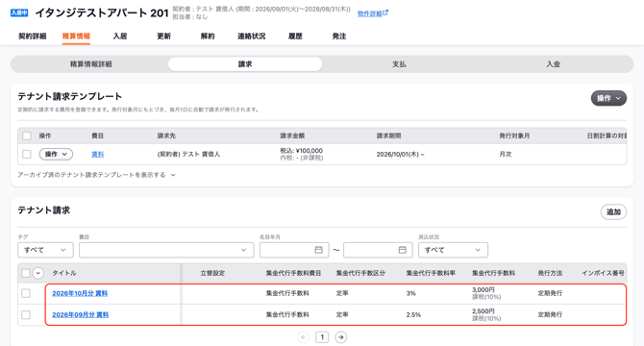Click (契約者) テスト 賃借人 cell
The width and height of the screenshot is (644, 346).
point(188,155)
